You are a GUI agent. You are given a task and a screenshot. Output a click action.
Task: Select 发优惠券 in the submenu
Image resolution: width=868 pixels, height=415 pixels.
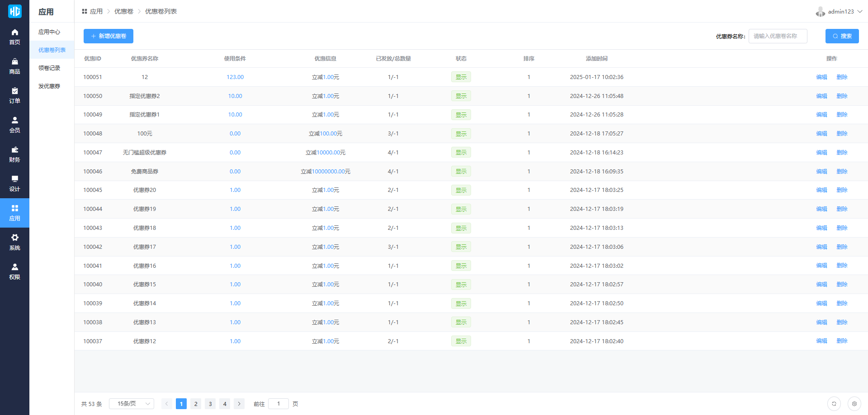pos(49,86)
